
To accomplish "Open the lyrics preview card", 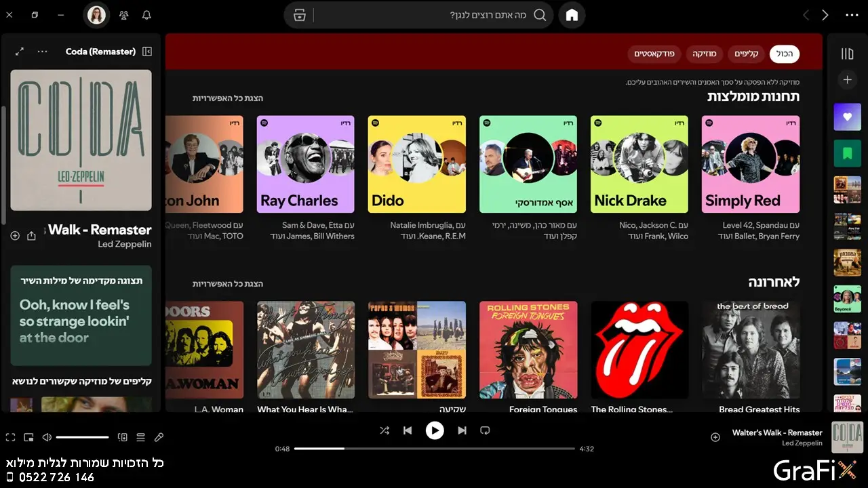I will tap(81, 316).
